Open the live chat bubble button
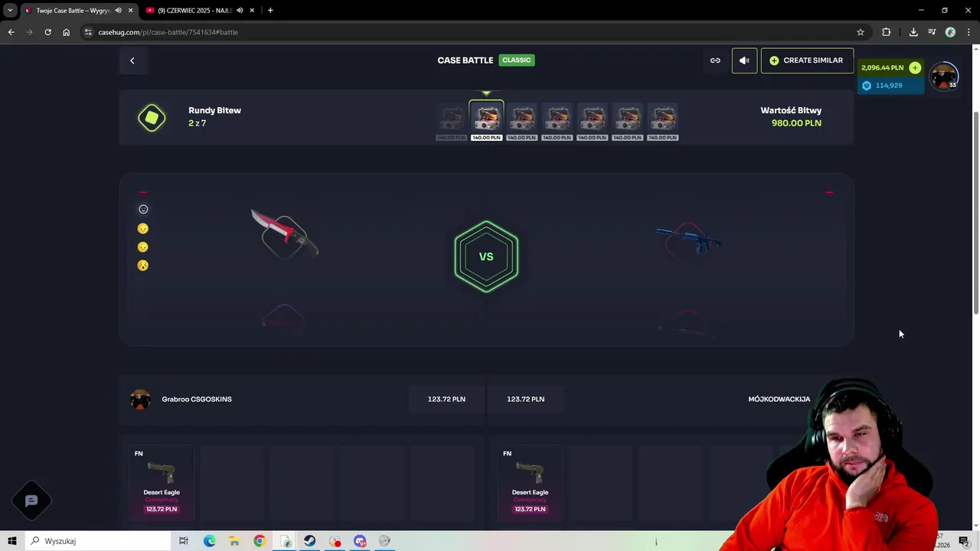 (31, 501)
